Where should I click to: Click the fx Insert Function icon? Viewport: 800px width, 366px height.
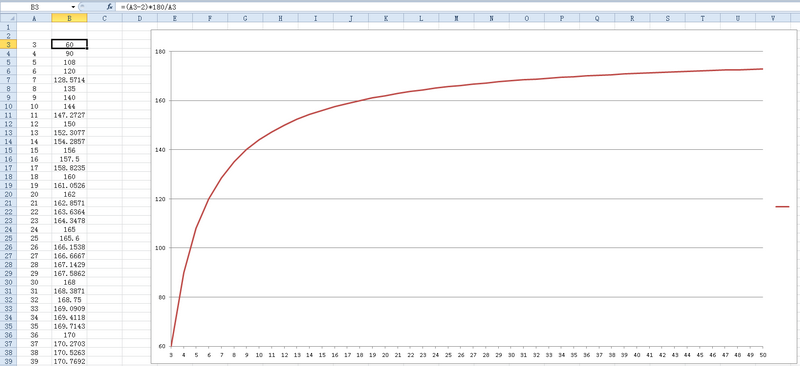click(x=109, y=7)
